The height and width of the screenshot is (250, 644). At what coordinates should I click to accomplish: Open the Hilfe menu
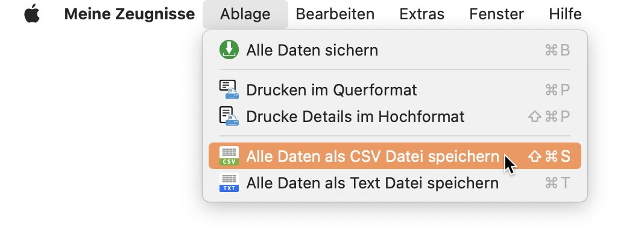(x=565, y=14)
